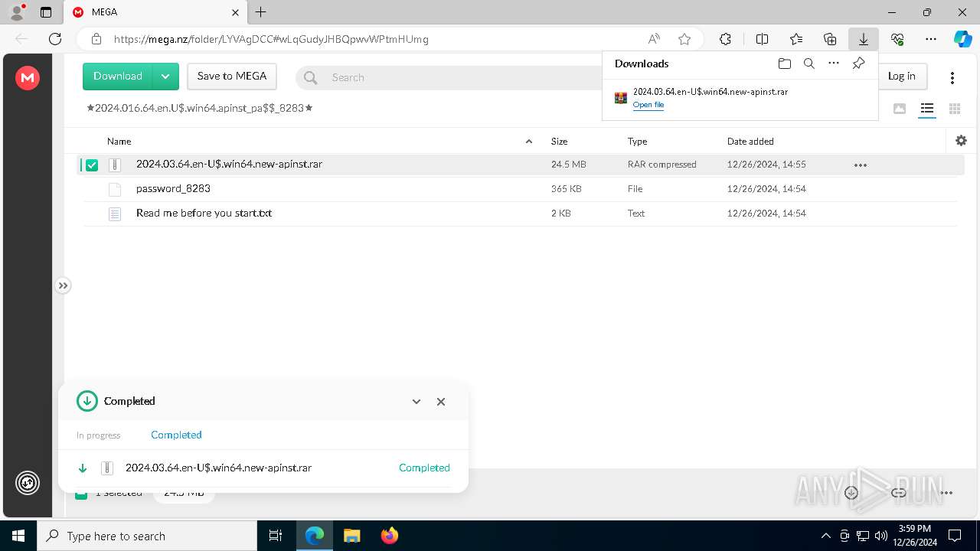Image resolution: width=980 pixels, height=551 pixels.
Task: Open Collections icon
Action: tap(830, 39)
